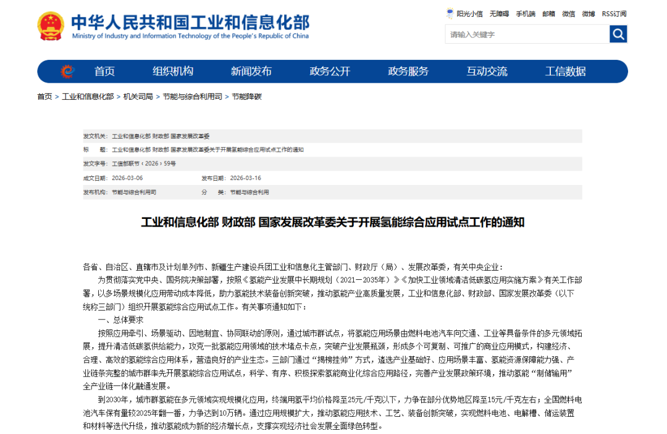Click the search magnifier icon
667x434 pixels.
coord(618,34)
